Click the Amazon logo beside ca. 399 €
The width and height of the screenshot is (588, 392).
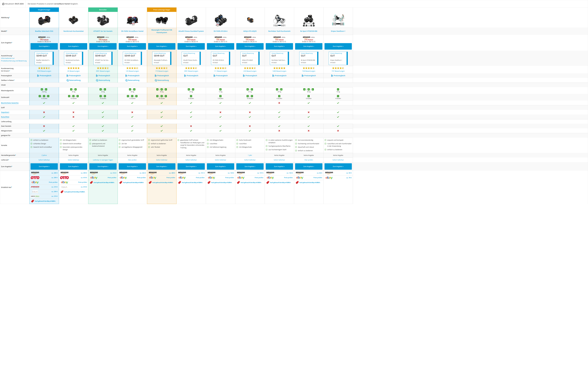pos(65,173)
